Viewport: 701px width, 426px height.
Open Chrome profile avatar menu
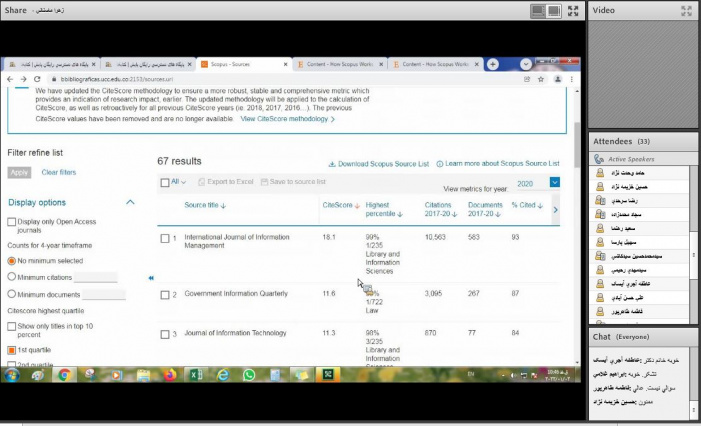coord(557,79)
